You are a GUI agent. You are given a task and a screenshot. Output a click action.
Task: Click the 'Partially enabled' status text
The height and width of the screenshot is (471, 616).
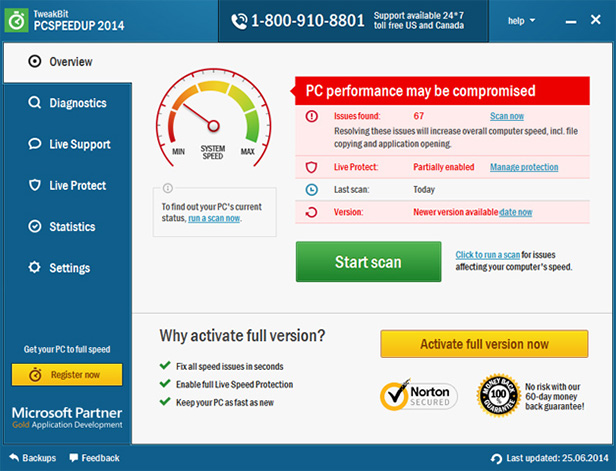444,167
